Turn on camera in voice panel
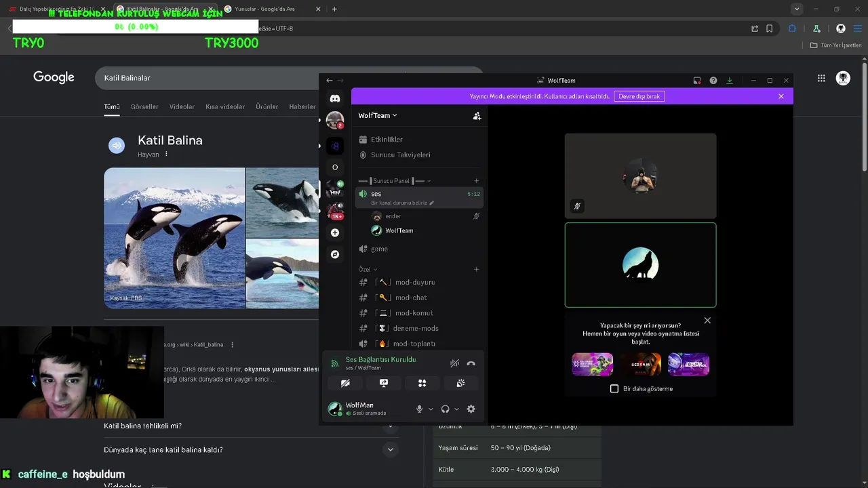 click(345, 383)
